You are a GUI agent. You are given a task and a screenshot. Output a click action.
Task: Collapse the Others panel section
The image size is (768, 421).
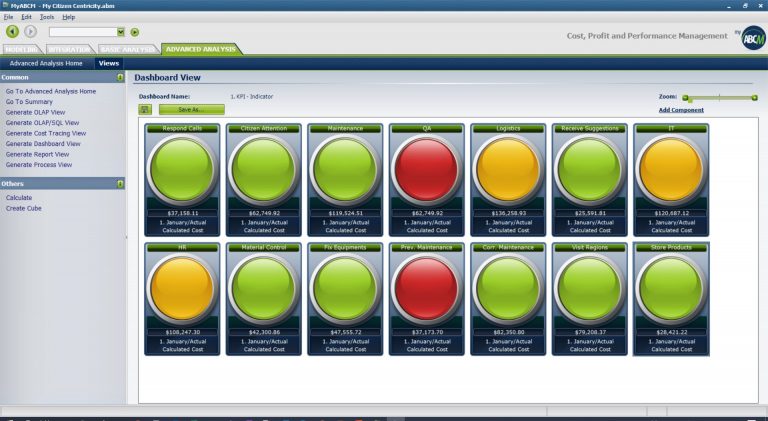tap(120, 184)
